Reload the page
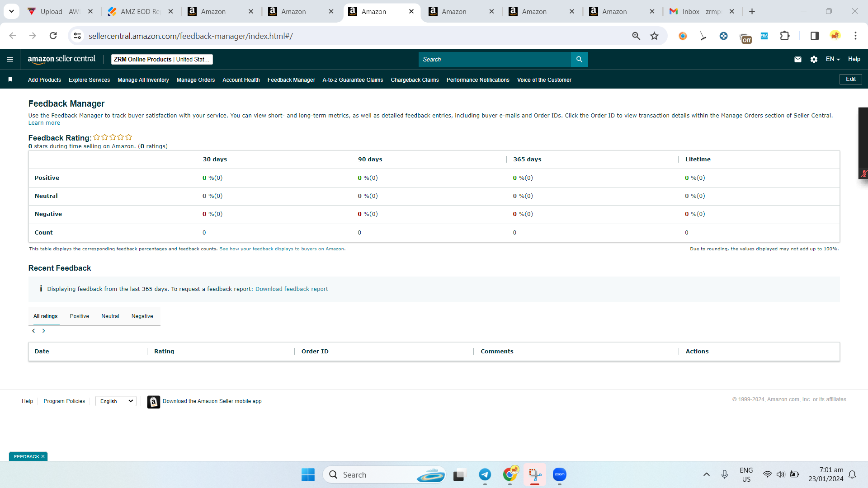Viewport: 868px width, 488px height. tap(53, 36)
